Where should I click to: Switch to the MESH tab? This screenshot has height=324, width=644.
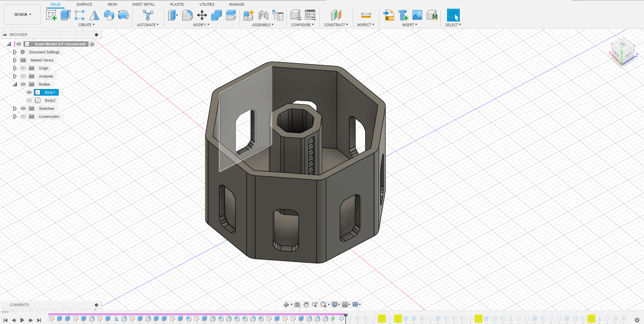point(112,4)
